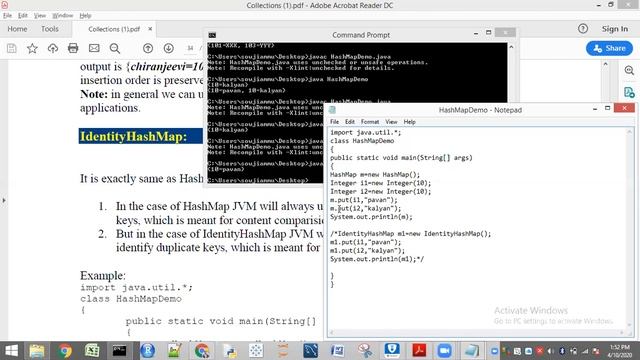Click the Bluetooth icon in system tray
640x360 pixels.
(562, 351)
